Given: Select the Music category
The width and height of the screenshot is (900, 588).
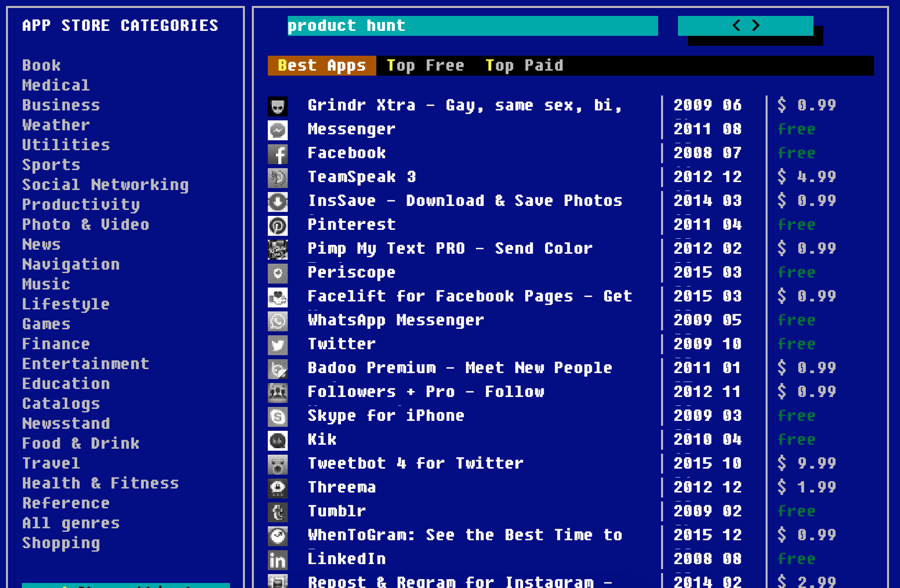Looking at the screenshot, I should tap(46, 284).
